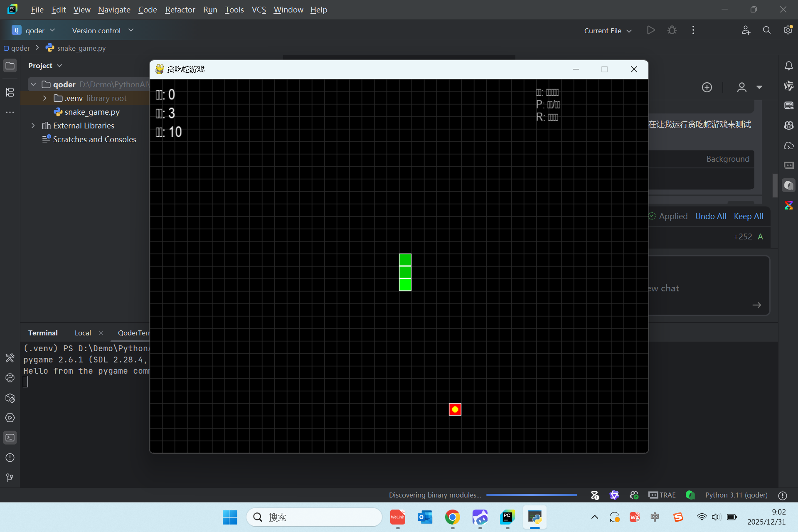798x532 pixels.
Task: Click the Run button in toolbar
Action: click(651, 30)
